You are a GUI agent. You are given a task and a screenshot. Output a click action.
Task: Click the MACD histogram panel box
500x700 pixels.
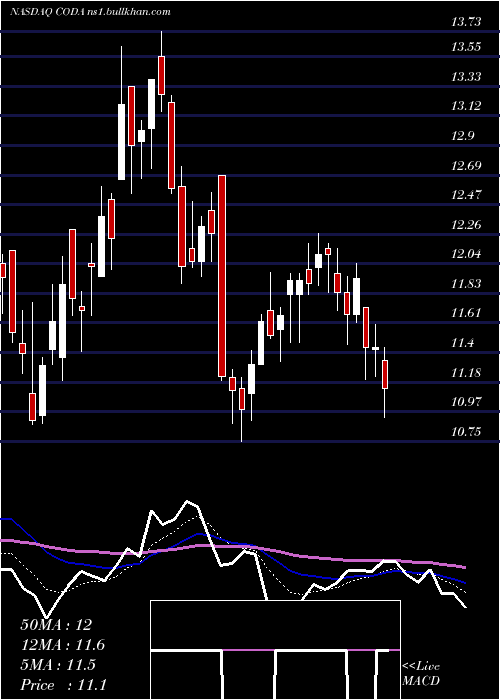pyautogui.click(x=275, y=650)
